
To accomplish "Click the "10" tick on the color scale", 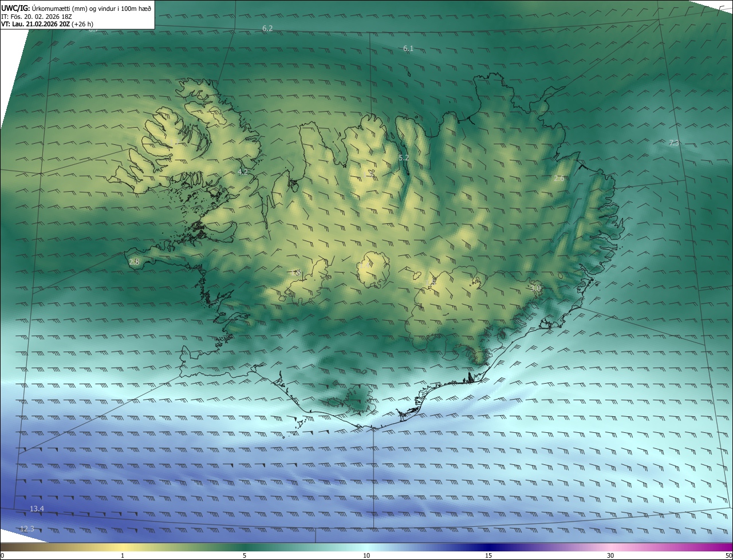I will [366, 555].
